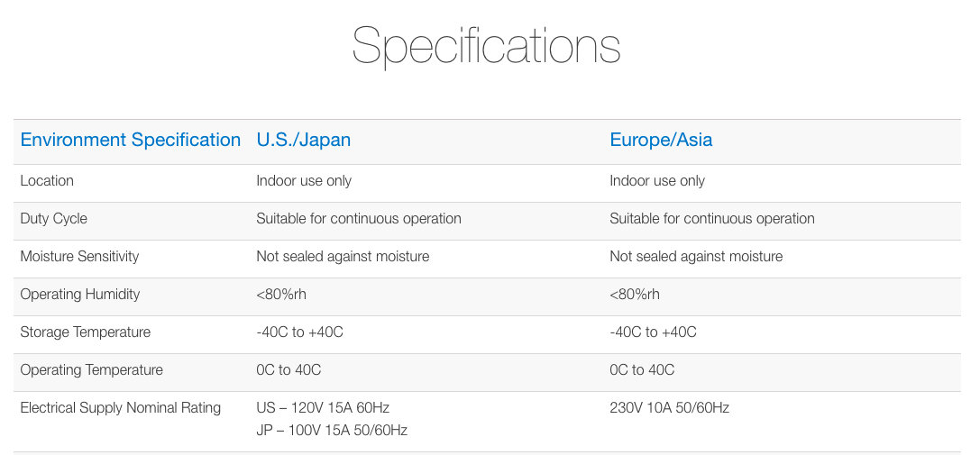Select U.S./Japan 'Not sealed against moisture' text

343,256
